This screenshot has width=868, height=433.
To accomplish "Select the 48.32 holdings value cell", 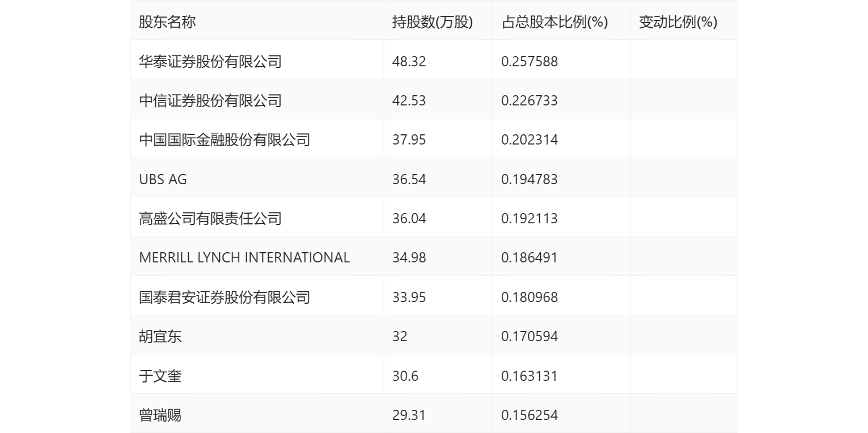I will tap(409, 61).
